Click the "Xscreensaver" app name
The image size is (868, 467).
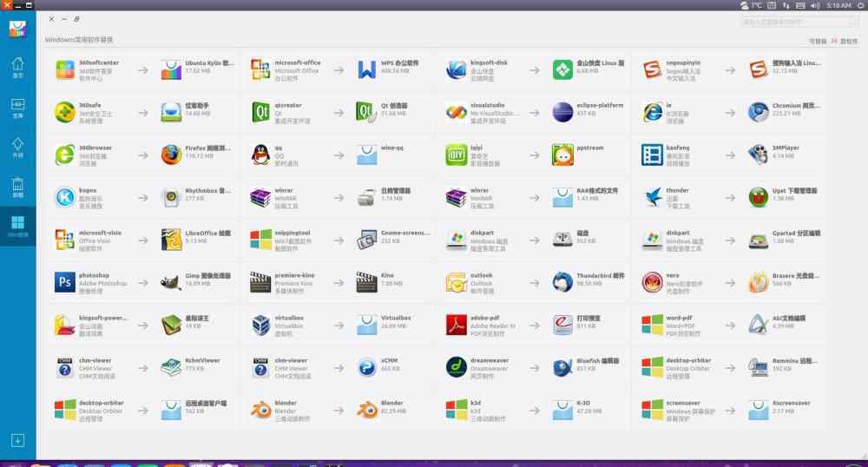792,403
